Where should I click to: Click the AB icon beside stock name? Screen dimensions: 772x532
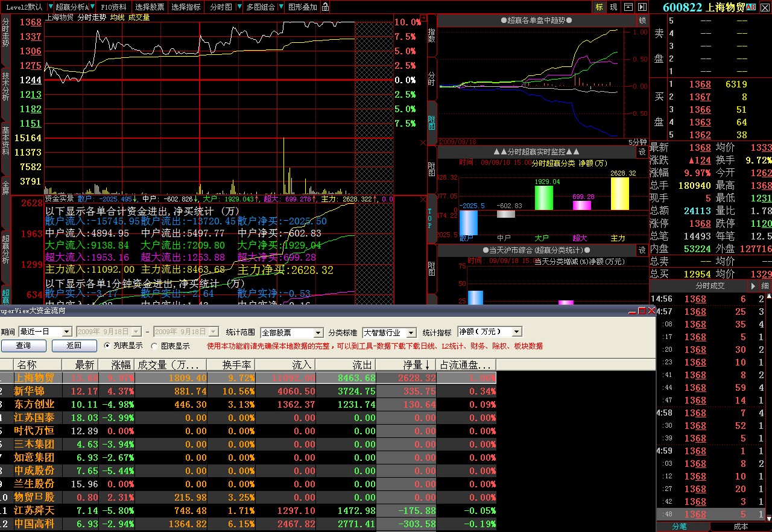(751, 7)
